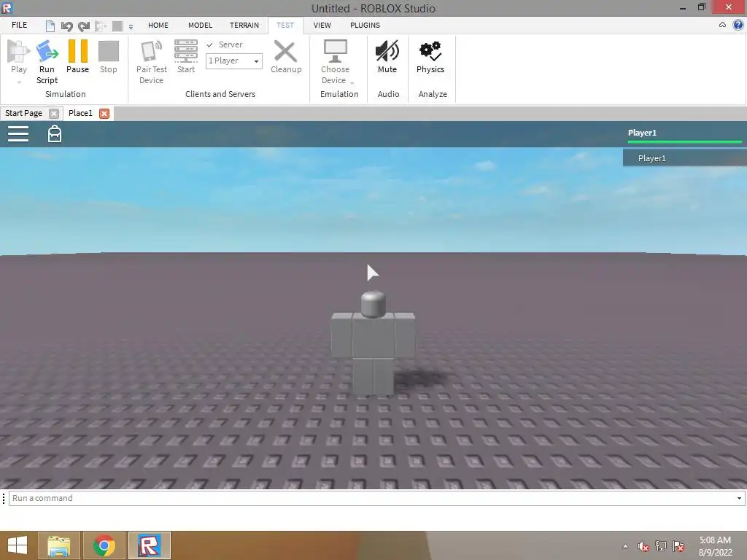Select the TEST ribbon tab
The width and height of the screenshot is (747, 560).
285,26
